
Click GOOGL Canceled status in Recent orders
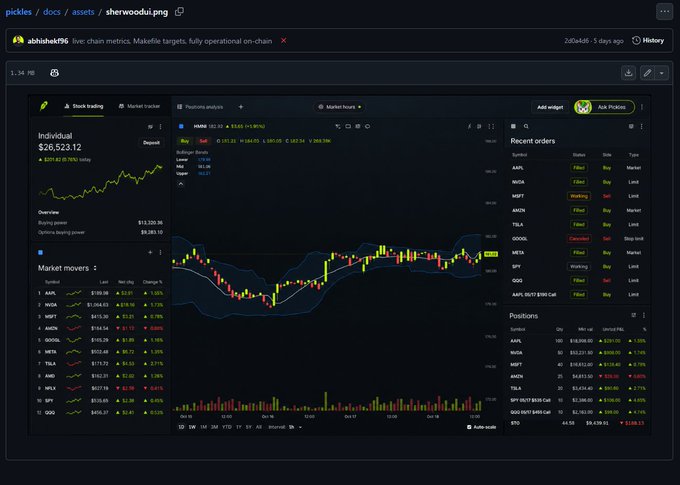[579, 239]
